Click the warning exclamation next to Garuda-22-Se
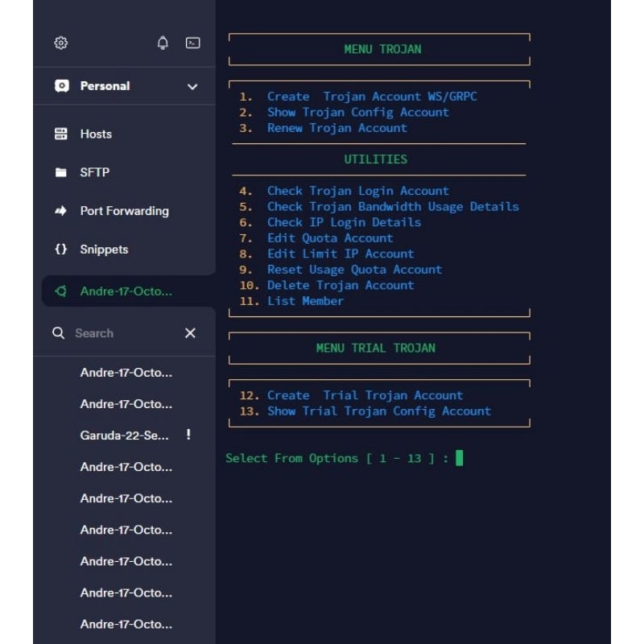This screenshot has height=644, width=644. (188, 435)
